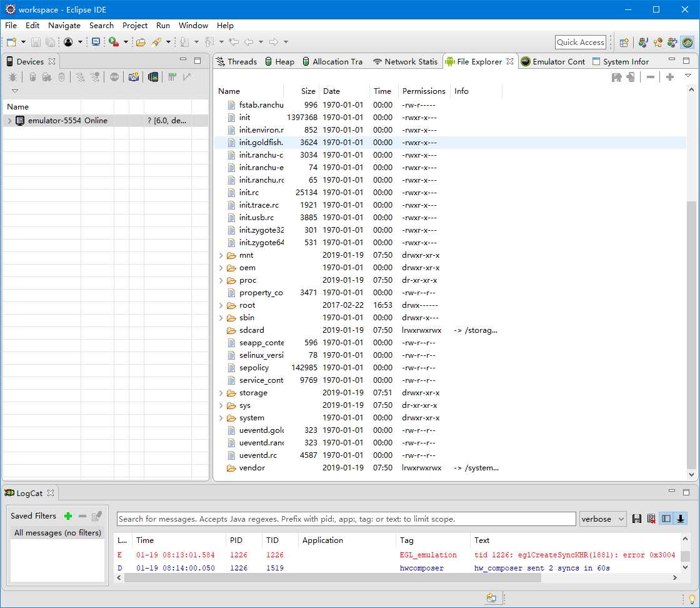The height and width of the screenshot is (608, 700).
Task: Add a new saved LogCat filter
Action: (68, 516)
